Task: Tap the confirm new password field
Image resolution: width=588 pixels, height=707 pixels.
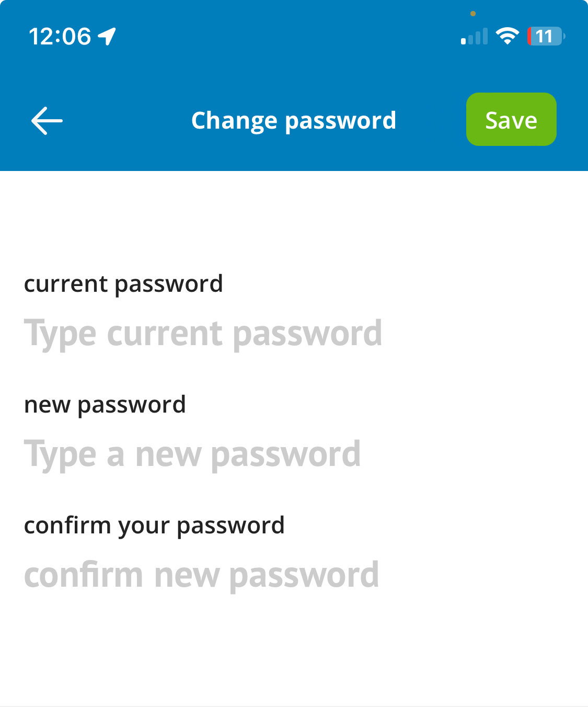Action: (294, 575)
